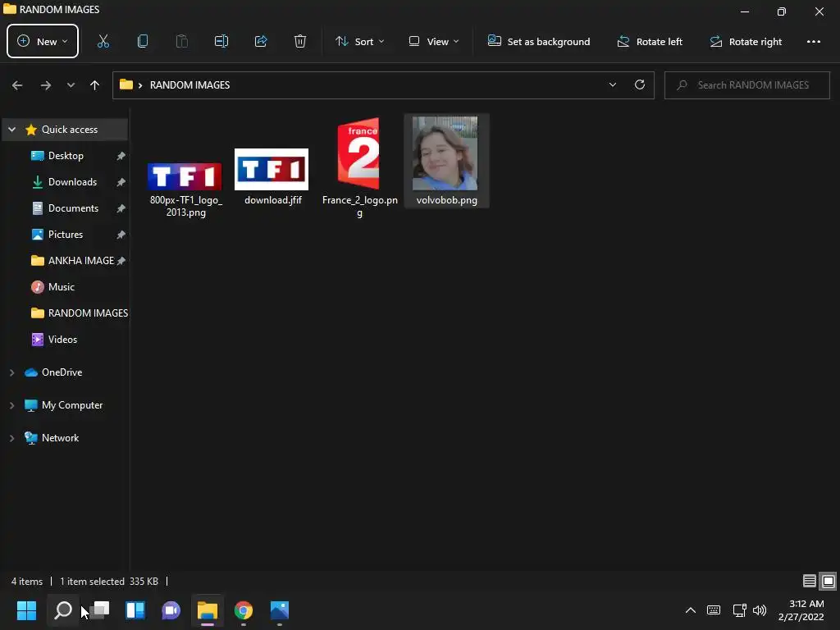Click Set as background button
This screenshot has width=840, height=630.
[x=539, y=41]
